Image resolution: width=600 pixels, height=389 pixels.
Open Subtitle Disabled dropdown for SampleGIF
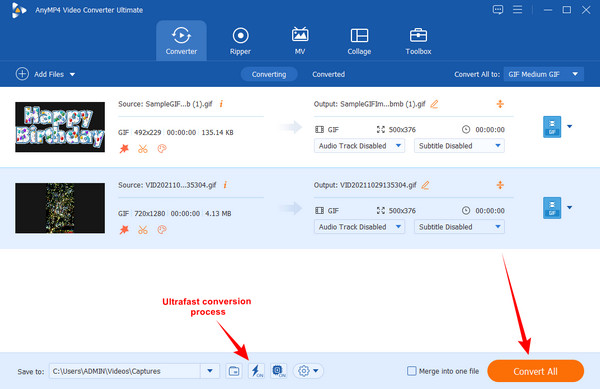[459, 146]
